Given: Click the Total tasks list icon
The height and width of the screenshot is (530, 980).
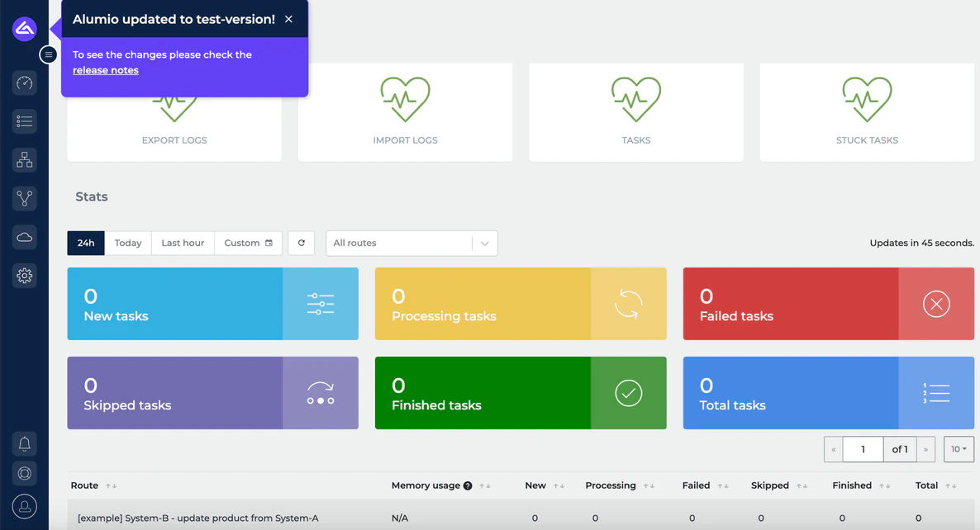Looking at the screenshot, I should click(936, 393).
